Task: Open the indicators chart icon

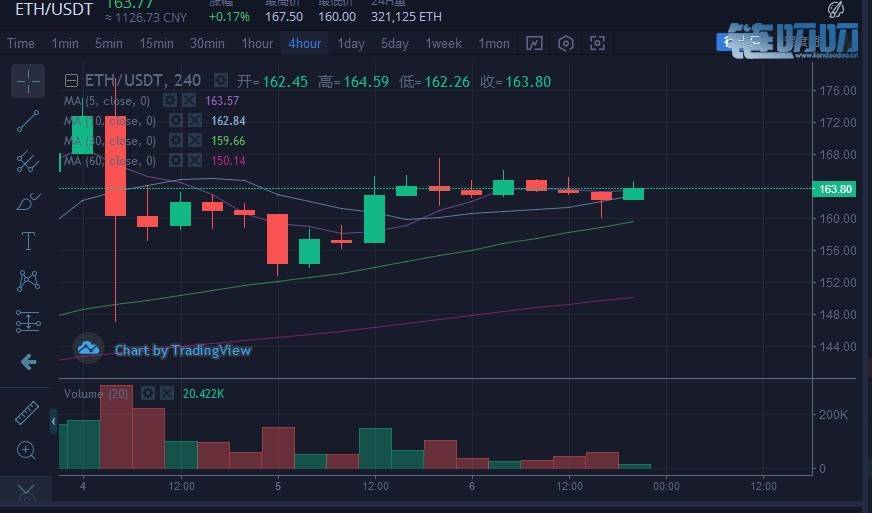Action: [x=534, y=43]
